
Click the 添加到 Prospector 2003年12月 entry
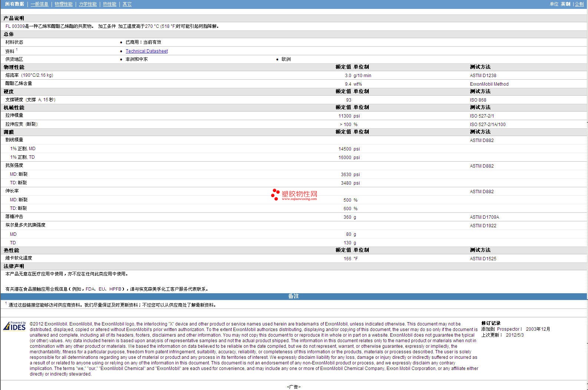click(x=516, y=329)
